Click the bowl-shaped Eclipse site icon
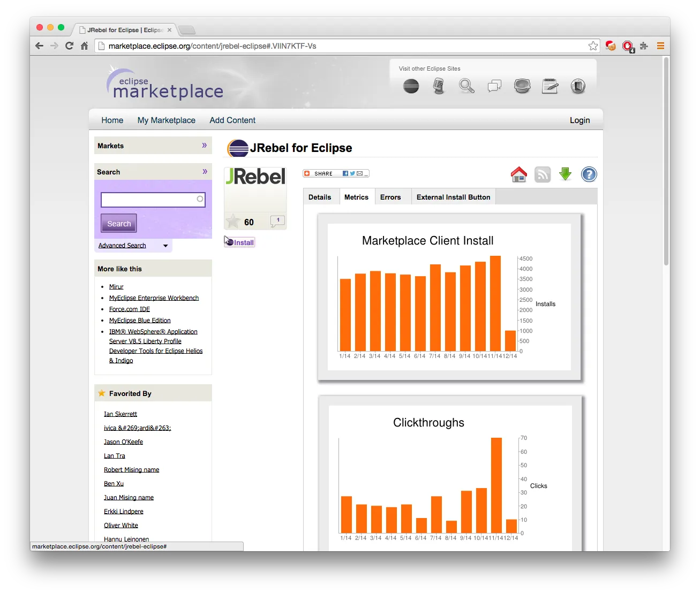Screen dimensions: 700x594 click(x=522, y=86)
